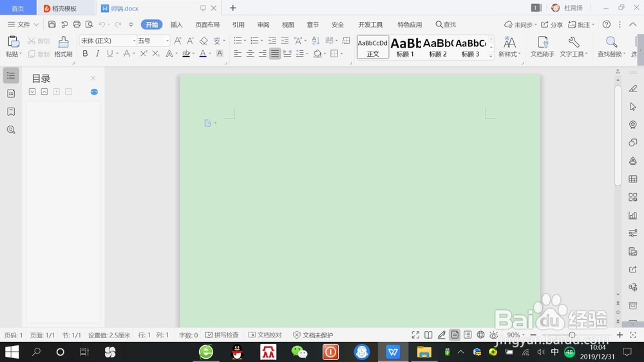644x362 pixels.
Task: Switch to the 审阅 tab
Action: coord(263,24)
